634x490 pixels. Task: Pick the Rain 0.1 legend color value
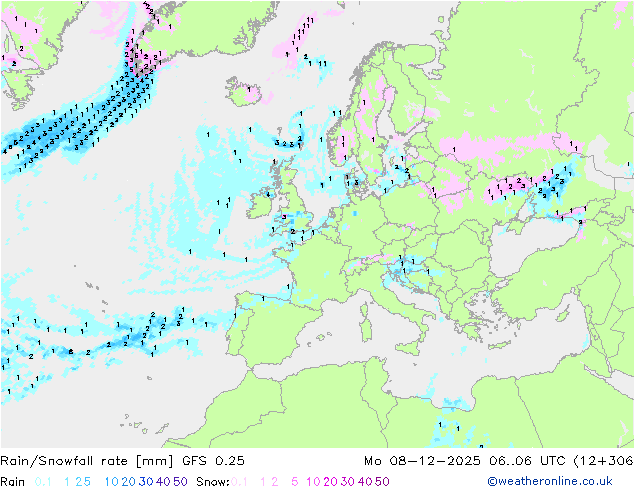(x=43, y=482)
